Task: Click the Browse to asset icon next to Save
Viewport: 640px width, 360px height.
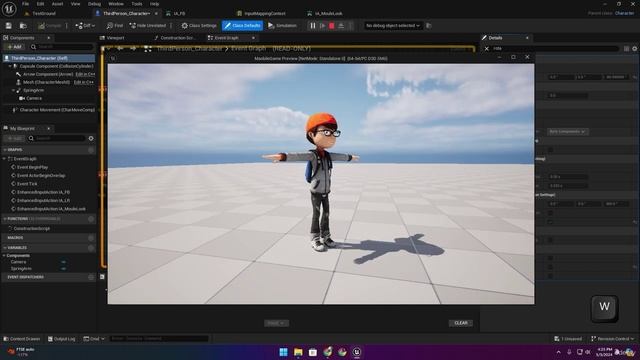Action: coord(23,26)
